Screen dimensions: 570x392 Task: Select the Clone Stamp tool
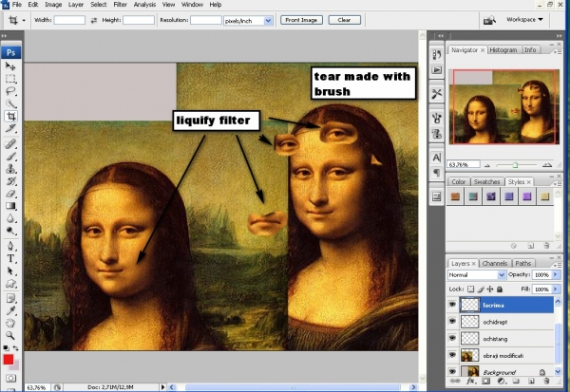click(x=10, y=169)
